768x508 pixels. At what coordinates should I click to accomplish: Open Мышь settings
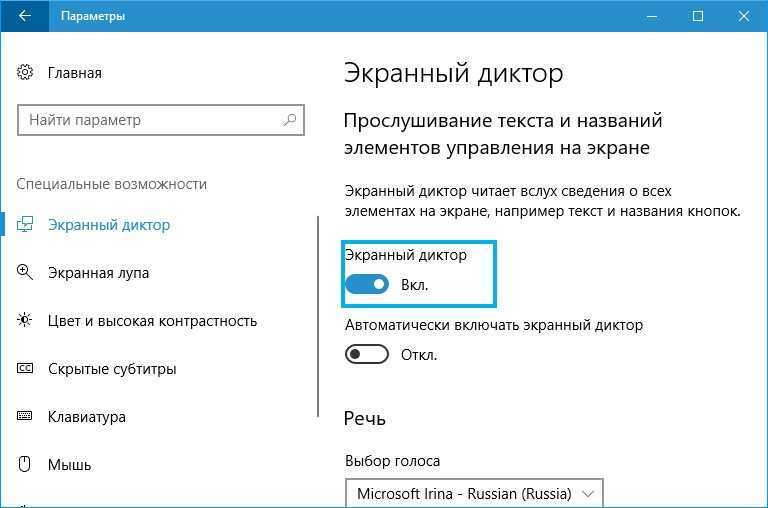click(69, 464)
